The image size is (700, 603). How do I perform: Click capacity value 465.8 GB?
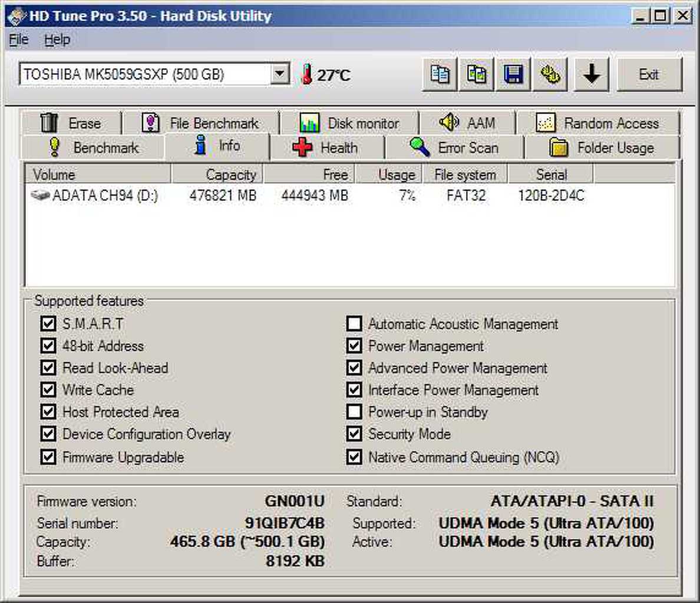tap(247, 541)
